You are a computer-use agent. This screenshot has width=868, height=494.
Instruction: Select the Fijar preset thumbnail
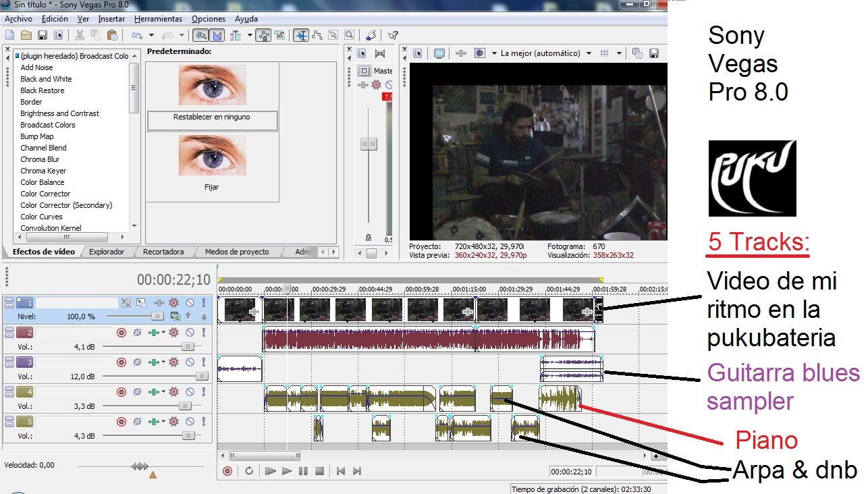[213, 155]
